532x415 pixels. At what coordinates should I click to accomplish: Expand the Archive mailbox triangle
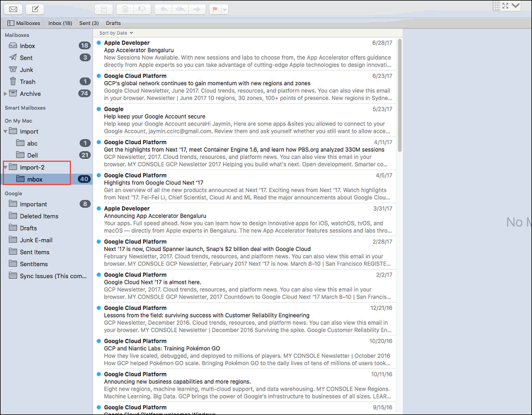(x=6, y=94)
